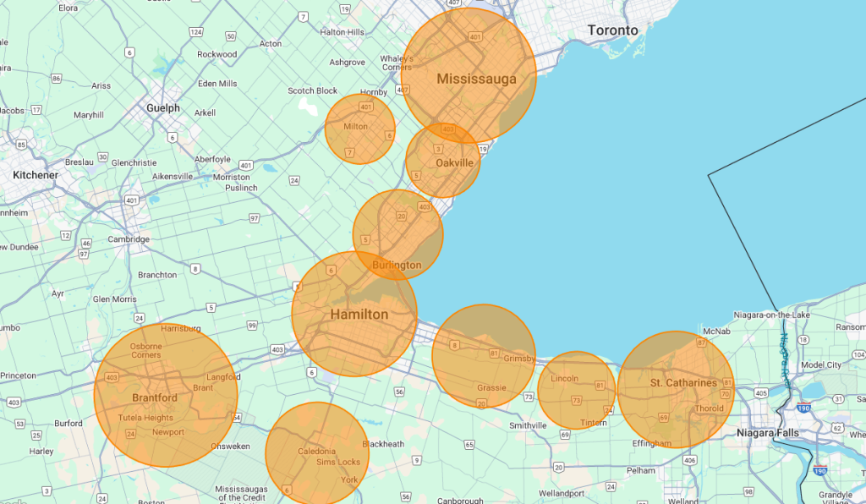This screenshot has height=504, width=866.
Task: Select the Highway 99 shield icon
Action: click(x=252, y=325)
